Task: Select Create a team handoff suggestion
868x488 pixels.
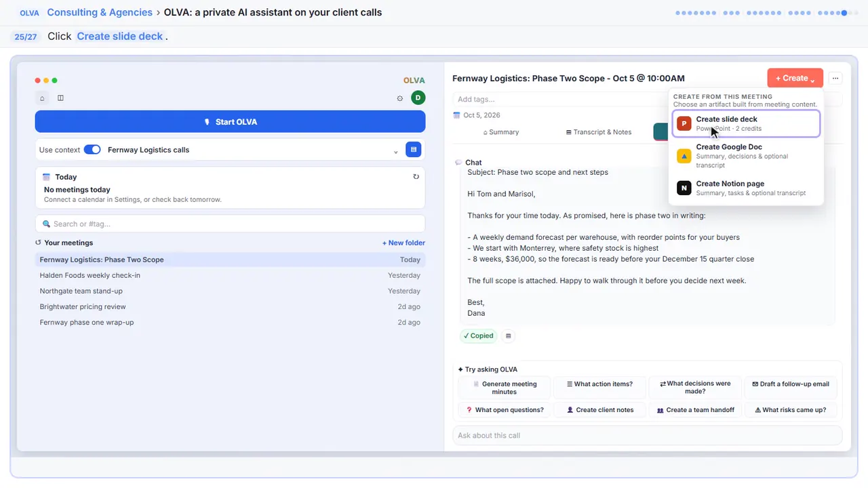Action: pos(694,410)
